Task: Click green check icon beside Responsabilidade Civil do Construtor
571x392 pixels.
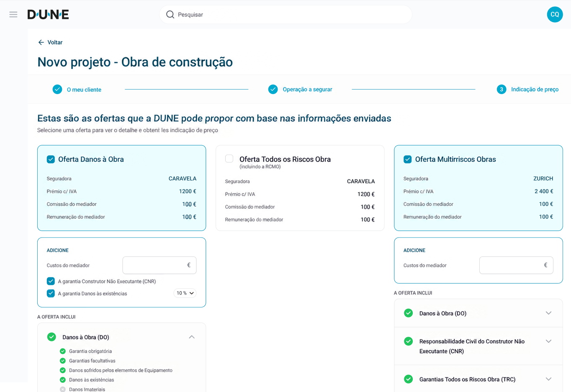Action: 409,341
